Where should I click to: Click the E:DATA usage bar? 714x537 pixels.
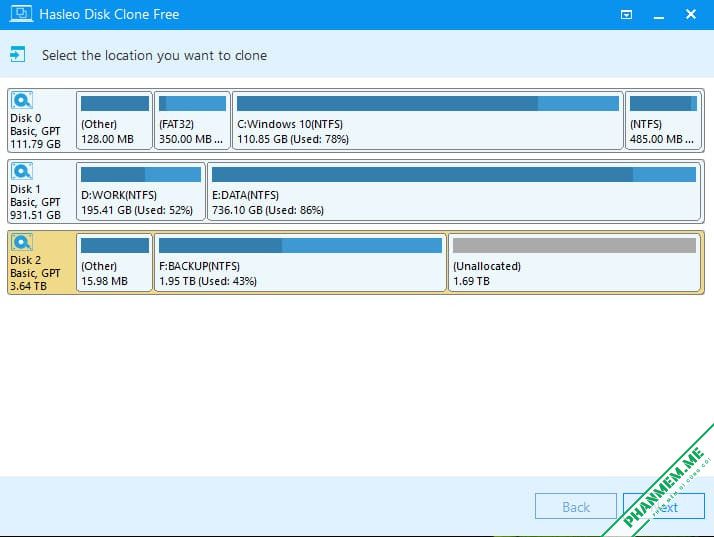pyautogui.click(x=454, y=174)
